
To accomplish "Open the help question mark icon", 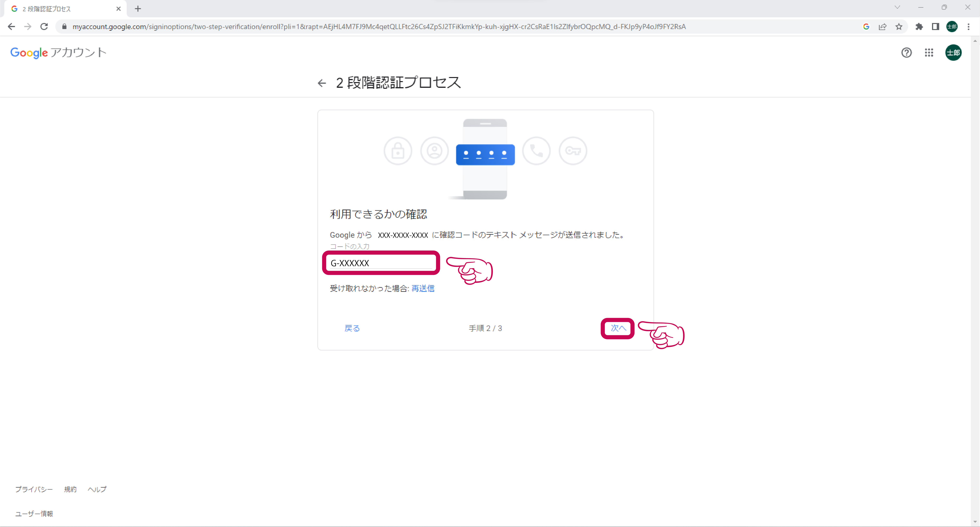I will pyautogui.click(x=907, y=53).
